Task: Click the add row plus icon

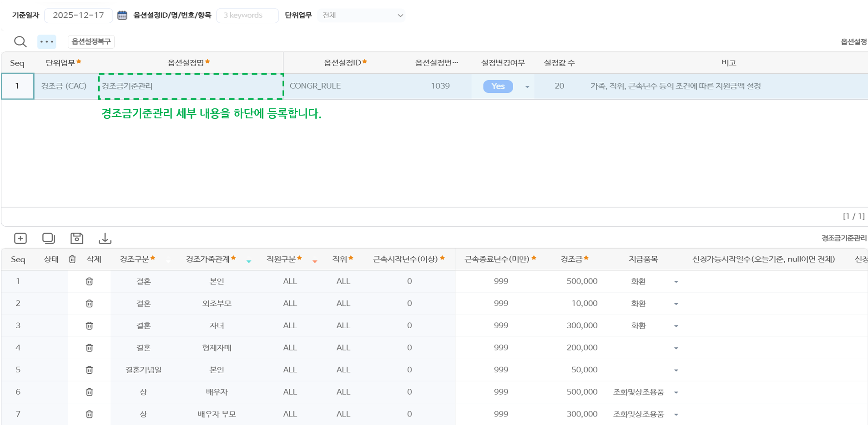Action: (20, 238)
